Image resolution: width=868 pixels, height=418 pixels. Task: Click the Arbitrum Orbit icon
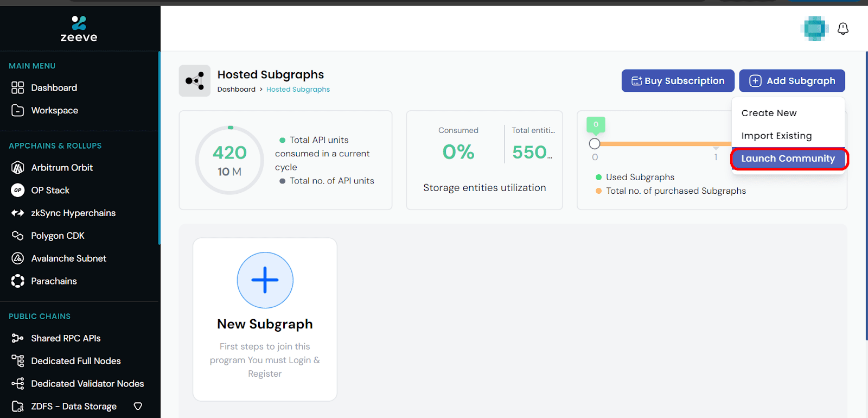(17, 168)
